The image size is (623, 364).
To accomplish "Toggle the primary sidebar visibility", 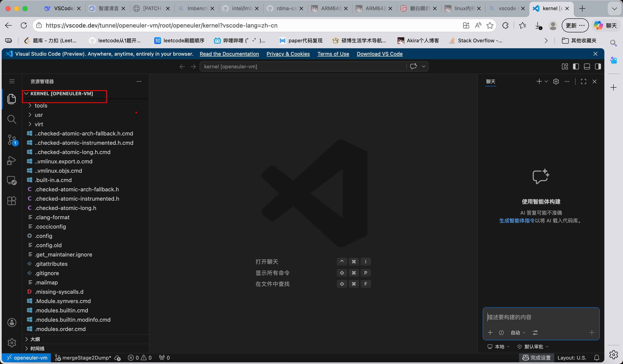I will [x=576, y=66].
